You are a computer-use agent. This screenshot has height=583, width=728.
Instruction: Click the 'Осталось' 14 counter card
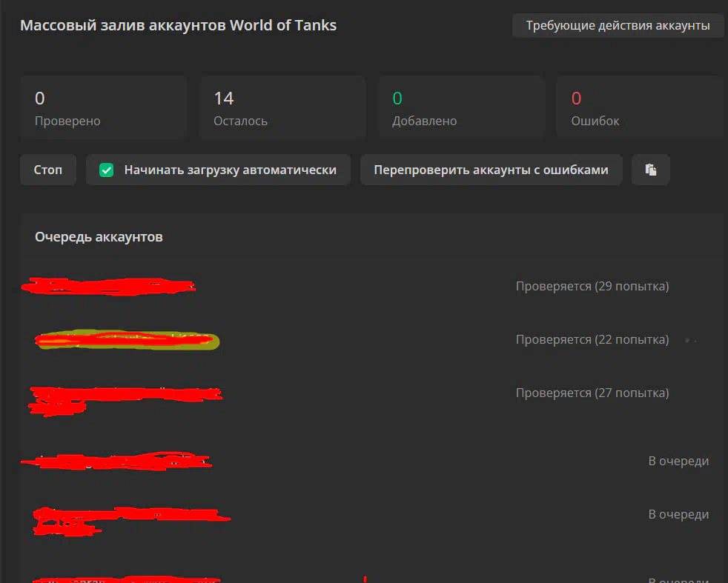point(282,108)
